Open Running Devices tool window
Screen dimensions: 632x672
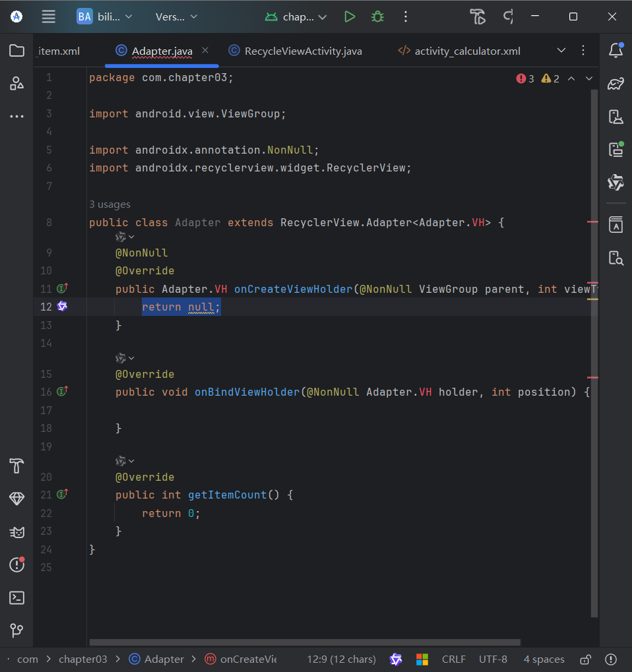(x=616, y=150)
